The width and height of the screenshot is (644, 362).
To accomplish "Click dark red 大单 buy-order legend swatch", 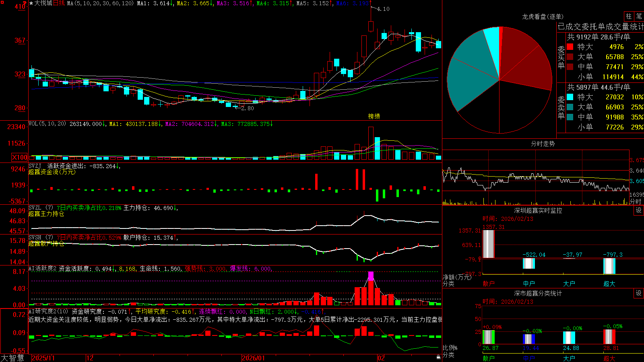I will [570, 57].
